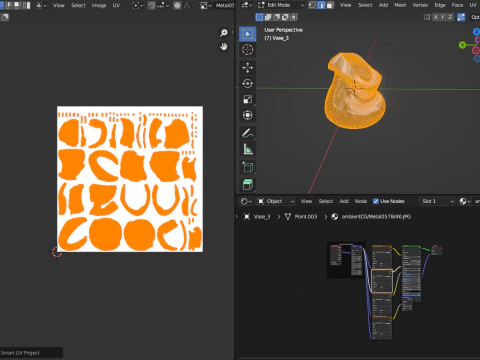This screenshot has width=480, height=360.
Task: Open the Object shader type dropdown
Action: tap(276, 201)
